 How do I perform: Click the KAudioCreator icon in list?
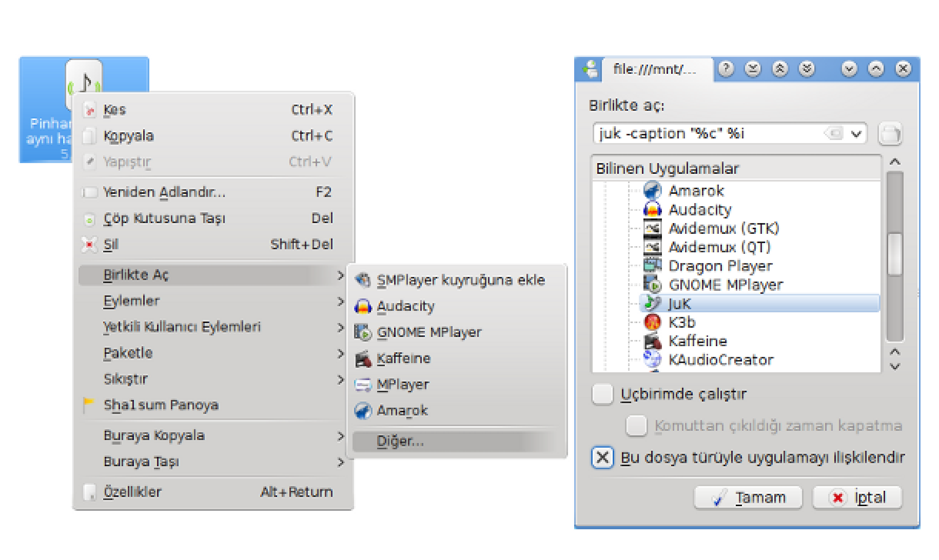(652, 359)
